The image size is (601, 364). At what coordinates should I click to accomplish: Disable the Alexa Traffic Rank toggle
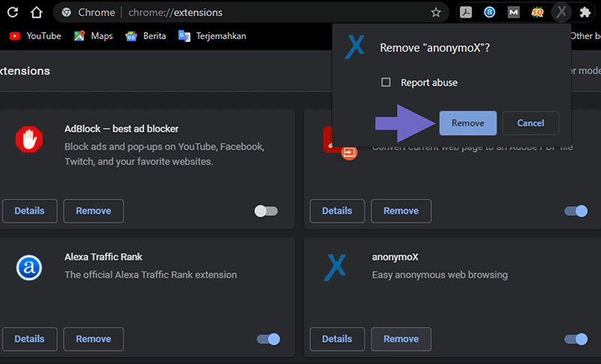pyautogui.click(x=268, y=339)
